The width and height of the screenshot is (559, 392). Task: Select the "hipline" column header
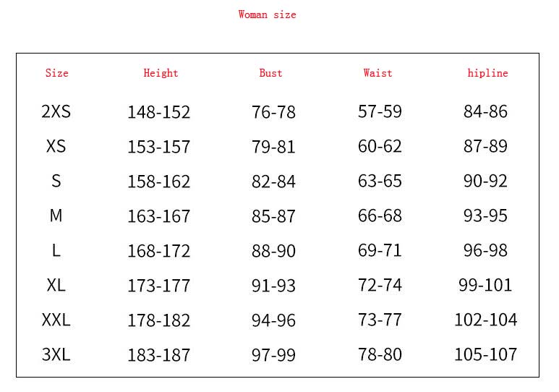coord(487,73)
